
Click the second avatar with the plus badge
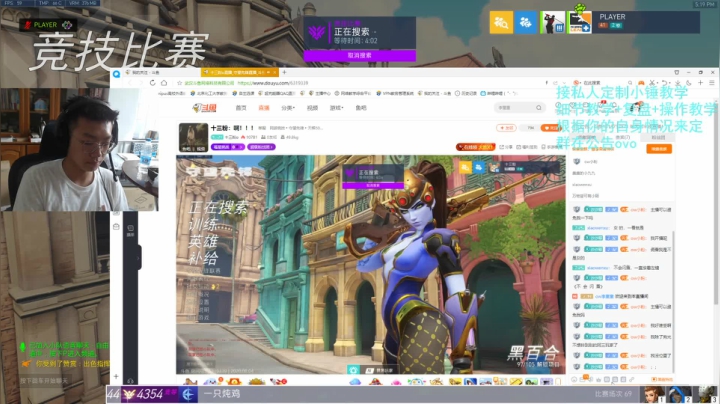(x=579, y=22)
